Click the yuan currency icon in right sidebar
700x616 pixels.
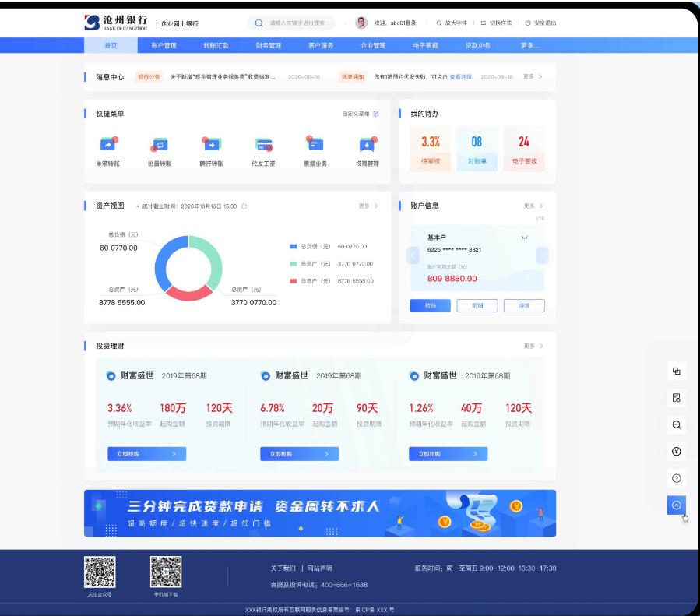pyautogui.click(x=677, y=451)
